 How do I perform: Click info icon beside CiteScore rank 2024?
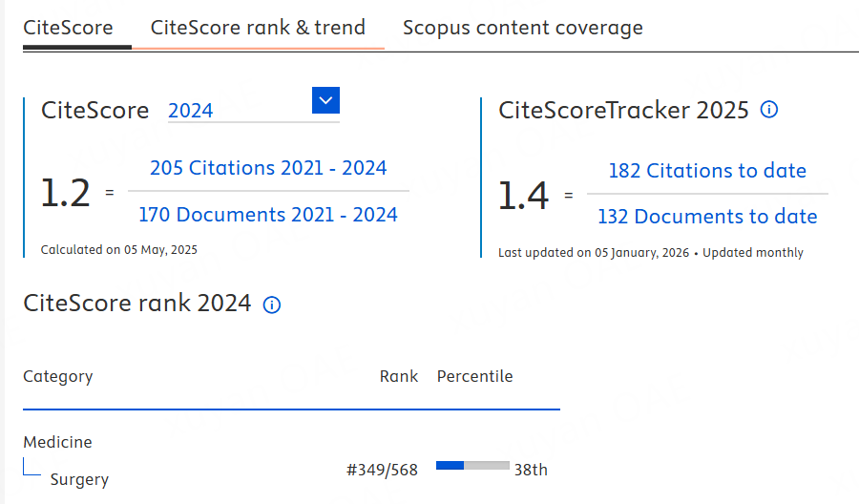(272, 304)
